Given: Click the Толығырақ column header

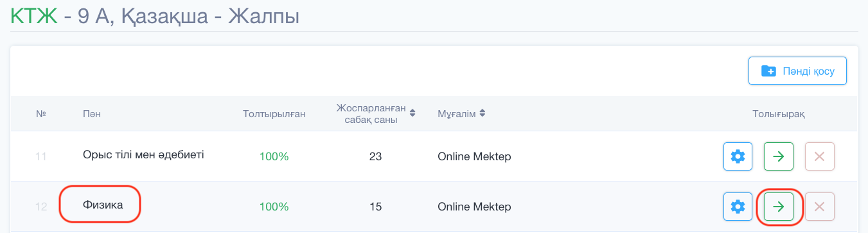Looking at the screenshot, I should (779, 114).
